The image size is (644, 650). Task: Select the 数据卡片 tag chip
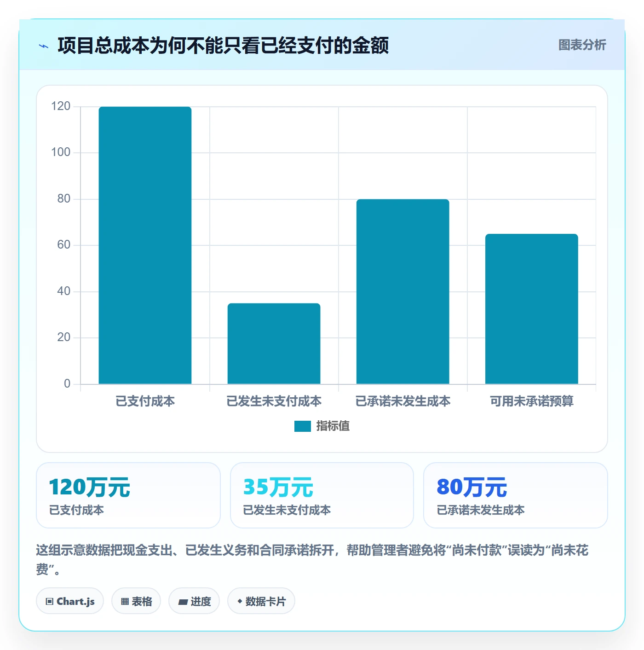261,601
